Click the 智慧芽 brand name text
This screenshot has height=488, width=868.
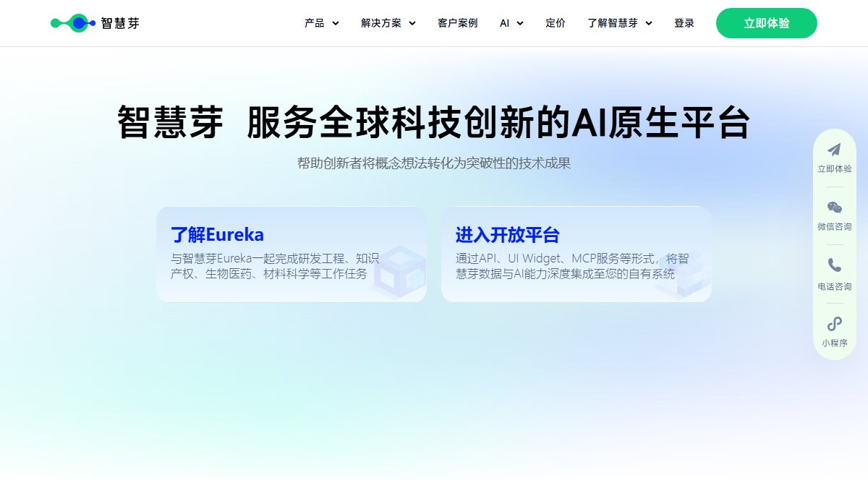pyautogui.click(x=120, y=23)
